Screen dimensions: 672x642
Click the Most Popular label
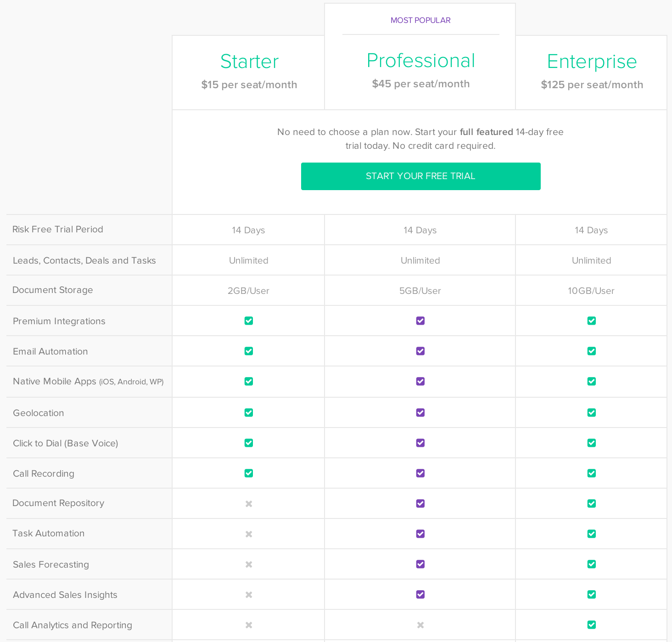tap(420, 20)
